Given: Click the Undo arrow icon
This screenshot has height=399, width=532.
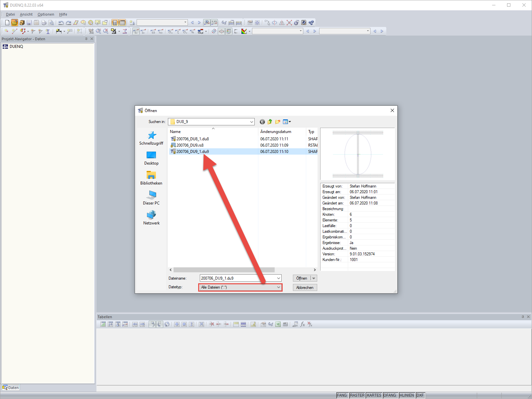Looking at the screenshot, I should click(x=61, y=23).
